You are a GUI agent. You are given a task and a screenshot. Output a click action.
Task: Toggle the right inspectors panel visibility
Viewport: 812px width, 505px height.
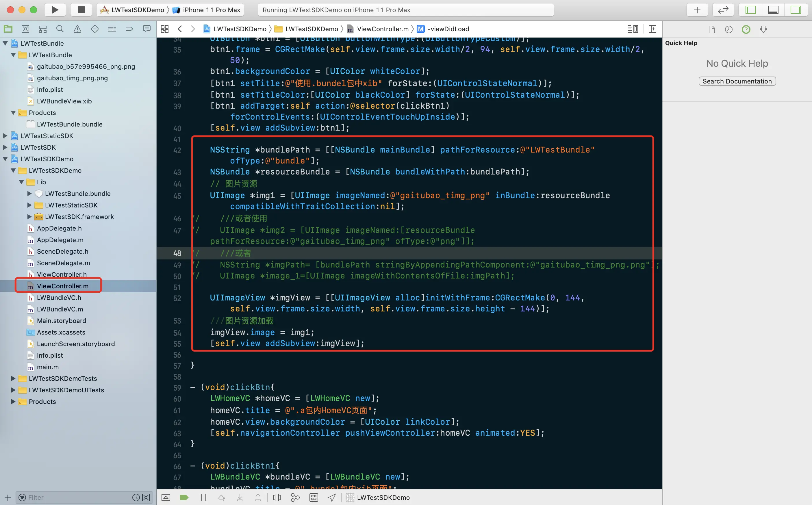point(796,10)
